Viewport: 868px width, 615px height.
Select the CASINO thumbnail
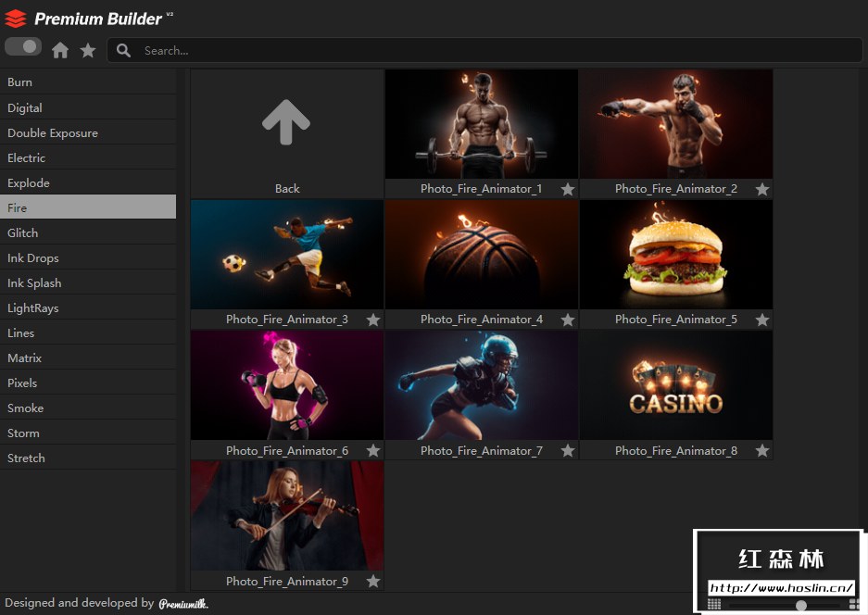click(676, 385)
